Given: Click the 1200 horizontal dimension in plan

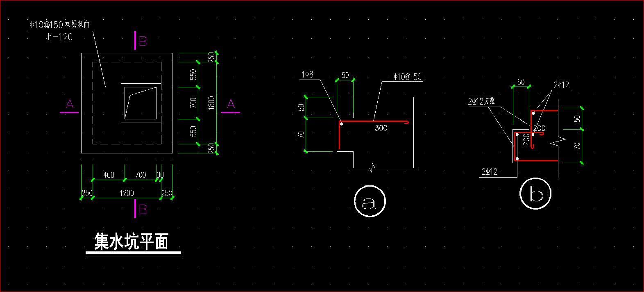Looking at the screenshot, I should tap(127, 193).
